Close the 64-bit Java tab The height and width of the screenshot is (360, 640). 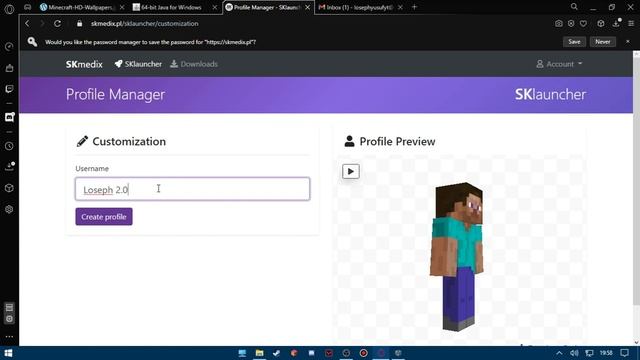215,7
